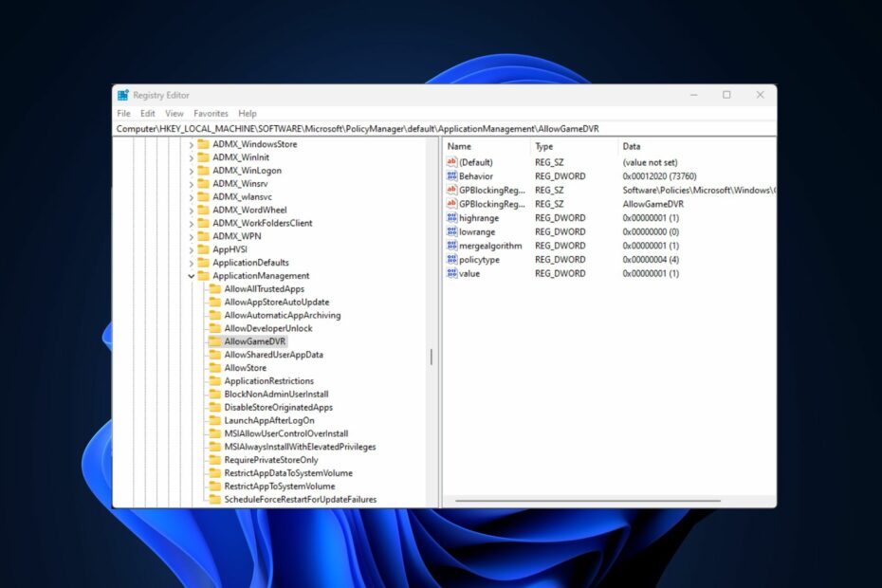The image size is (882, 588).
Task: Minimize the Registry Editor window
Action: [693, 95]
